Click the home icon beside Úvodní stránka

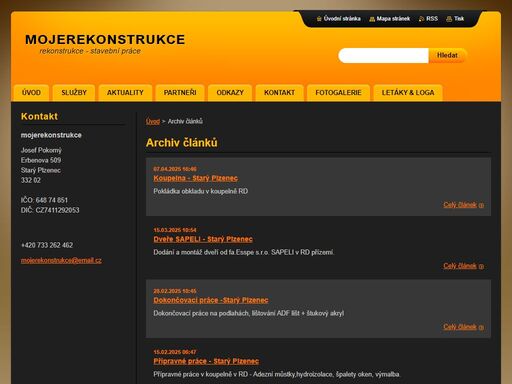(x=319, y=19)
